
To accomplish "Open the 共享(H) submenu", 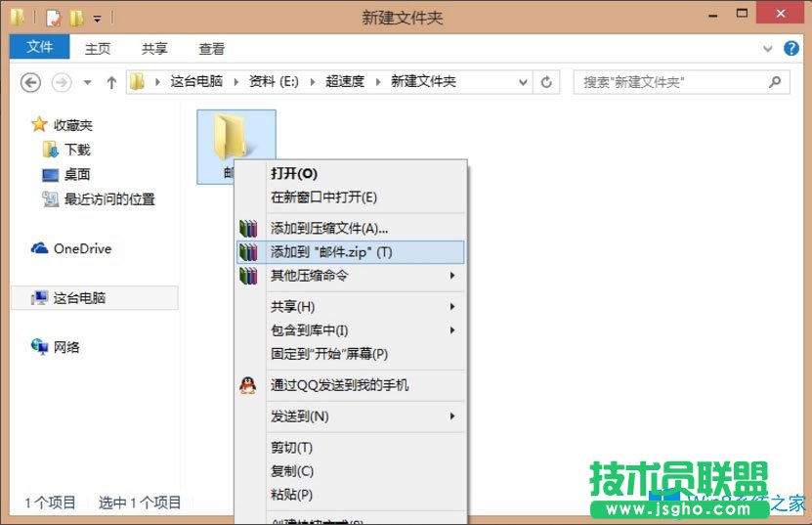I will coord(351,307).
